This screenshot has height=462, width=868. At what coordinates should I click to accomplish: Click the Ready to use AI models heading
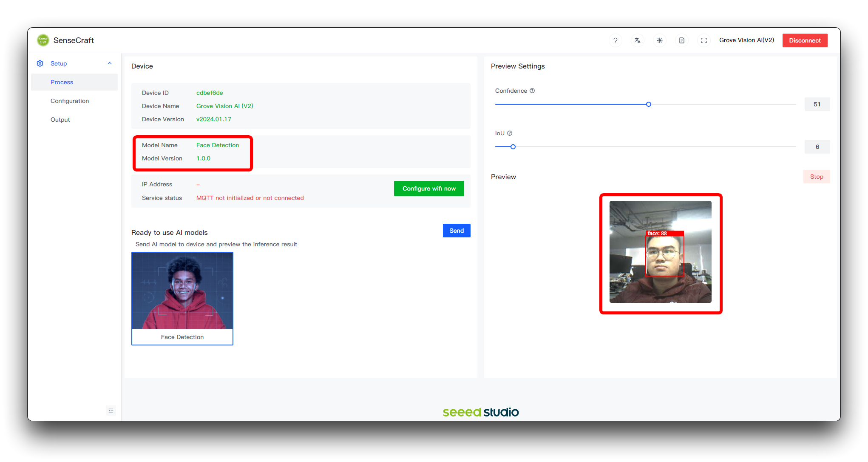[170, 232]
